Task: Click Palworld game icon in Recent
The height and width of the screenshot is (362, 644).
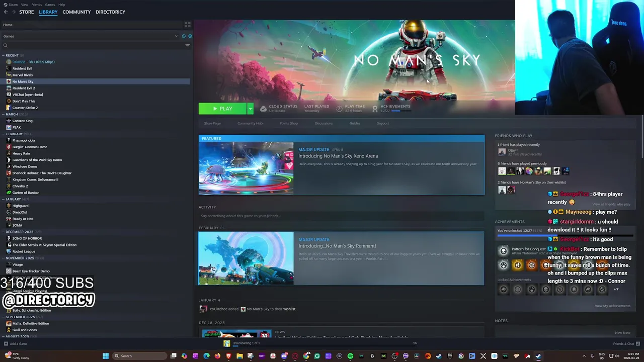Action: (x=9, y=62)
